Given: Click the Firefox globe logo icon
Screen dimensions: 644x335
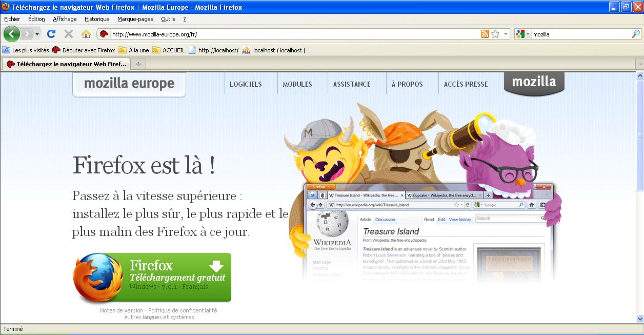Looking at the screenshot, I should [97, 278].
